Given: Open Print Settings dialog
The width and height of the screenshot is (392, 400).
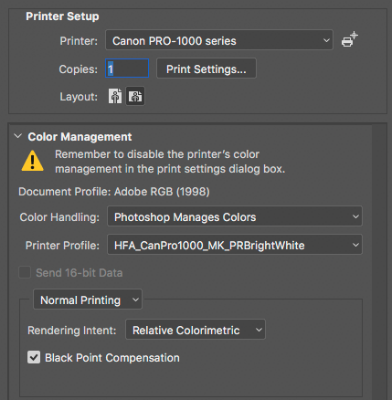Looking at the screenshot, I should [x=206, y=69].
